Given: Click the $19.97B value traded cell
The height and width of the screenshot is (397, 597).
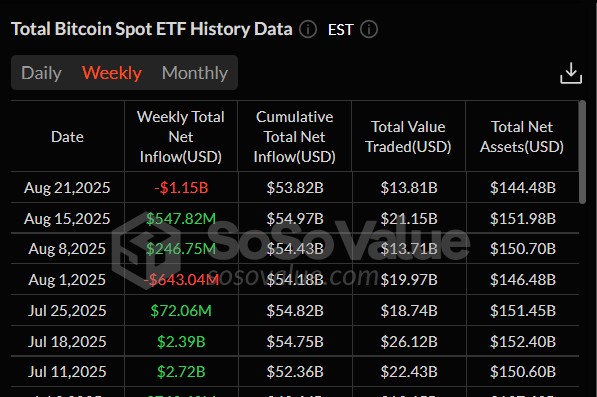Looking at the screenshot, I should click(x=409, y=280).
